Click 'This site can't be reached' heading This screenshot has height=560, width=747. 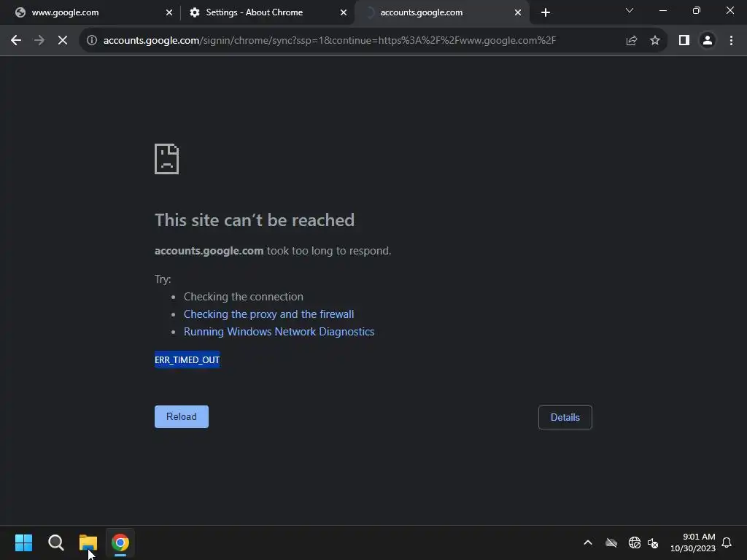point(255,220)
